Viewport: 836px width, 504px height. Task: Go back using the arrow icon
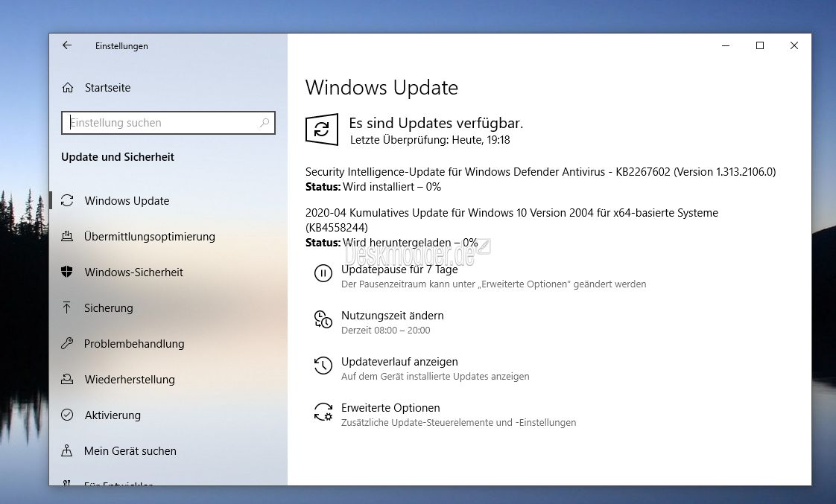pos(66,45)
